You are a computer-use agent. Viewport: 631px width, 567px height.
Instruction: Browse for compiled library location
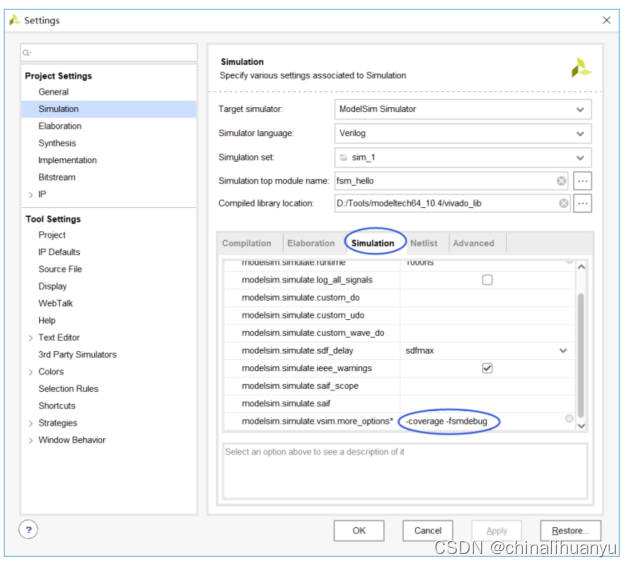[x=582, y=203]
